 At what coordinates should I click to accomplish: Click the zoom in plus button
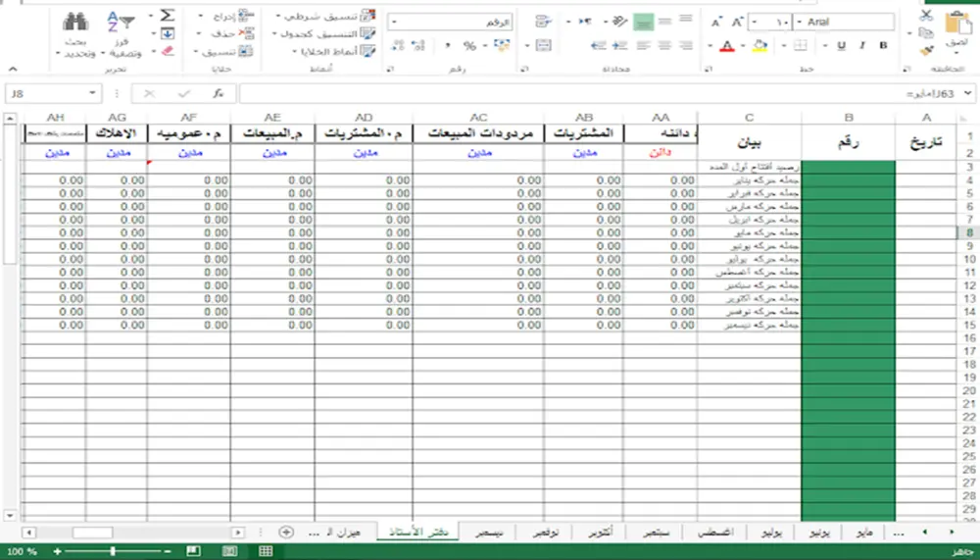coord(57,551)
